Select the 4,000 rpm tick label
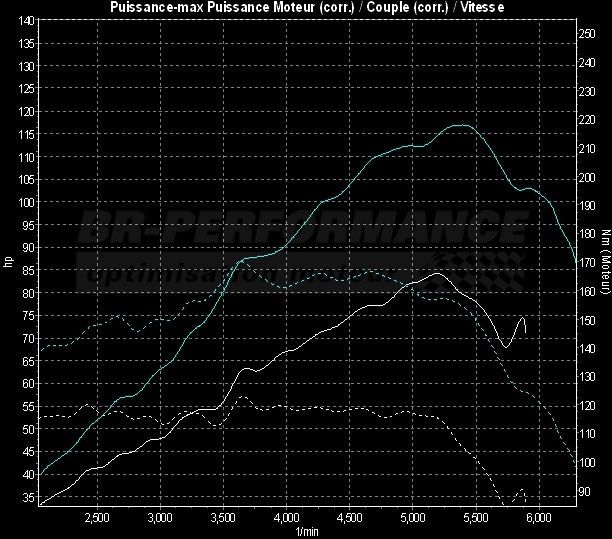 click(x=287, y=518)
